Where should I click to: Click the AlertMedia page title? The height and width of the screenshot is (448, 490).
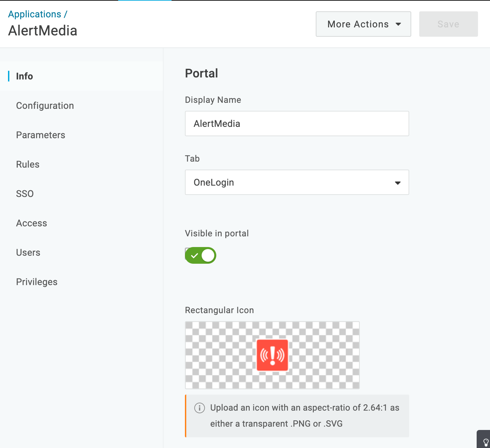click(43, 31)
